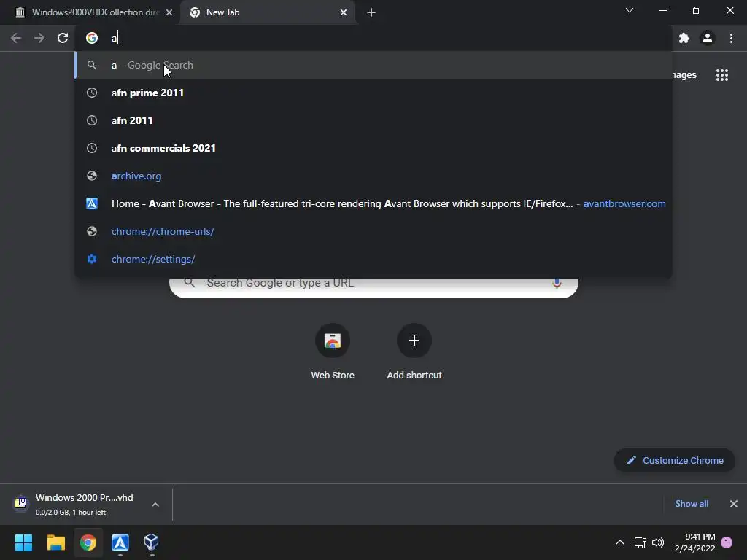Open a new tab with plus button
The width and height of the screenshot is (747, 560).
coord(371,12)
